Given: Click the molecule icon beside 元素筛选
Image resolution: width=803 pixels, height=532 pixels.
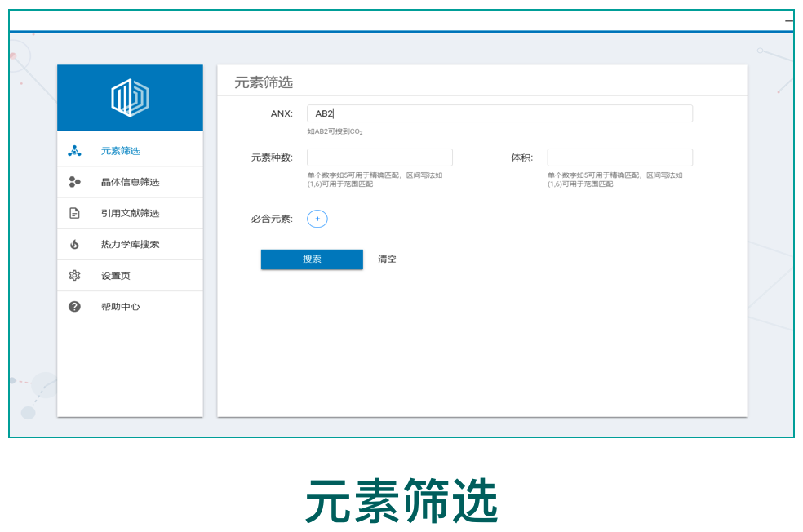Looking at the screenshot, I should coord(74,151).
